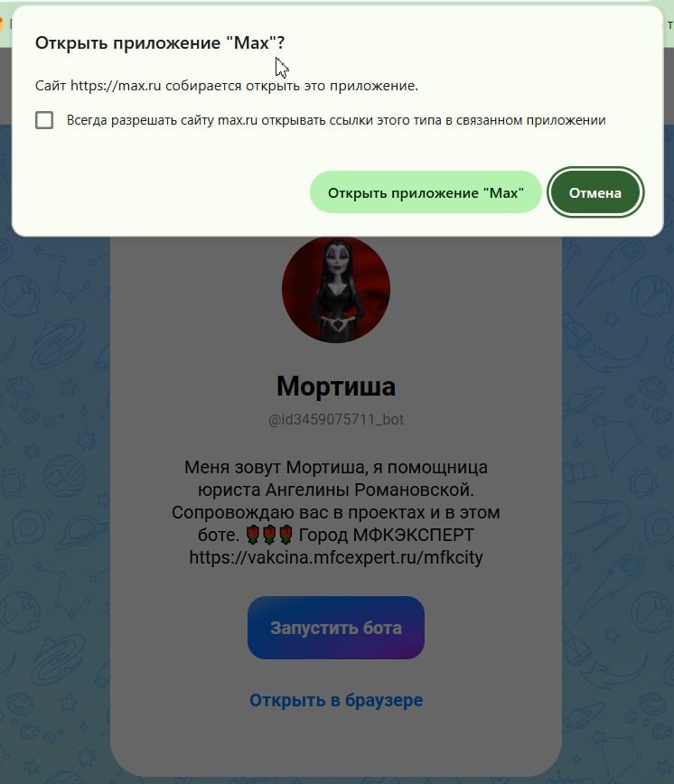Click the https://max.ru text in the dialog message
This screenshot has height=784, width=674.
pos(116,86)
